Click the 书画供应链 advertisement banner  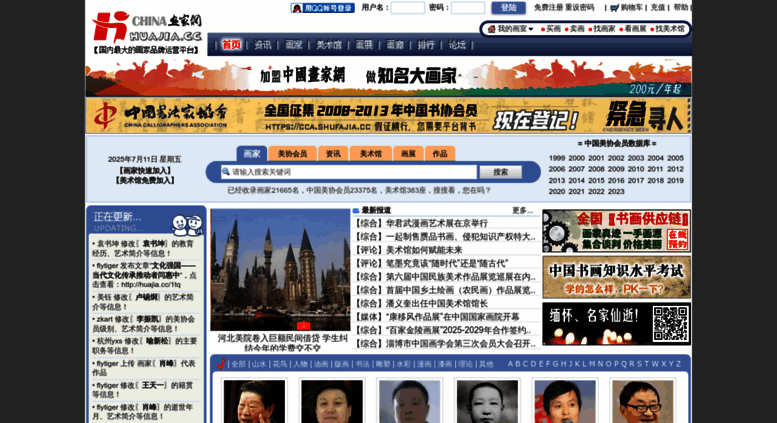click(616, 231)
